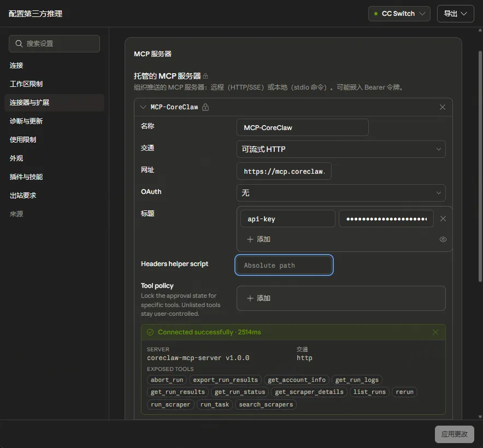Click the 应用更改 apply button
The height and width of the screenshot is (448, 483).
455,434
